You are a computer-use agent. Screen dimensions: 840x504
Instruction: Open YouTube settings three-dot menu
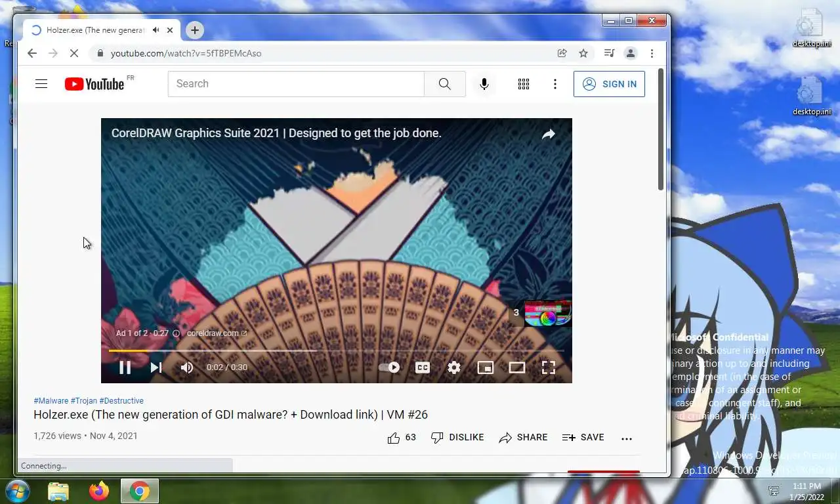555,84
